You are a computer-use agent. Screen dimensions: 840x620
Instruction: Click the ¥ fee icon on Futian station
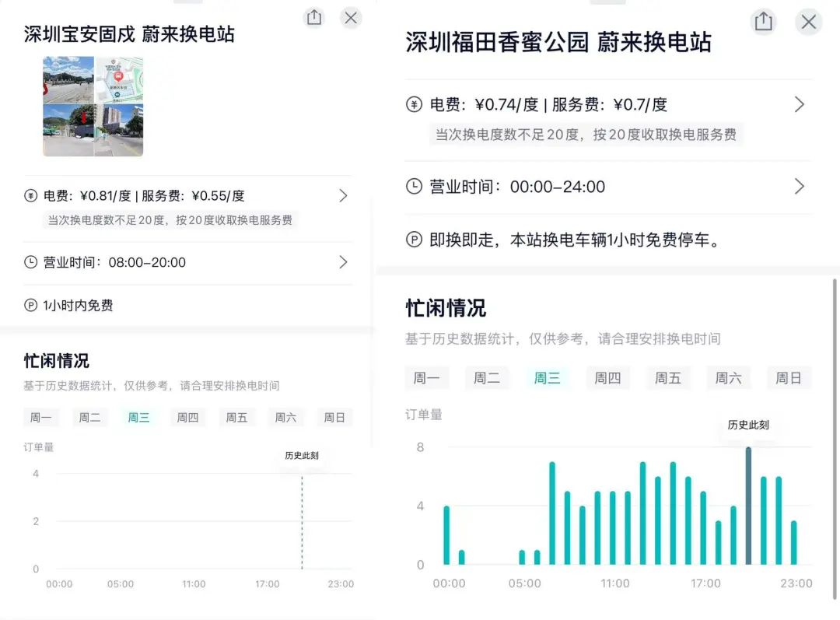[413, 104]
